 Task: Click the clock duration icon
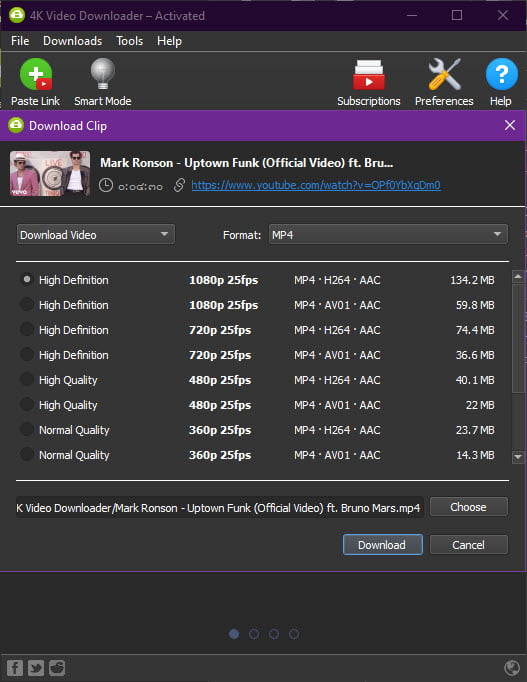click(x=105, y=185)
